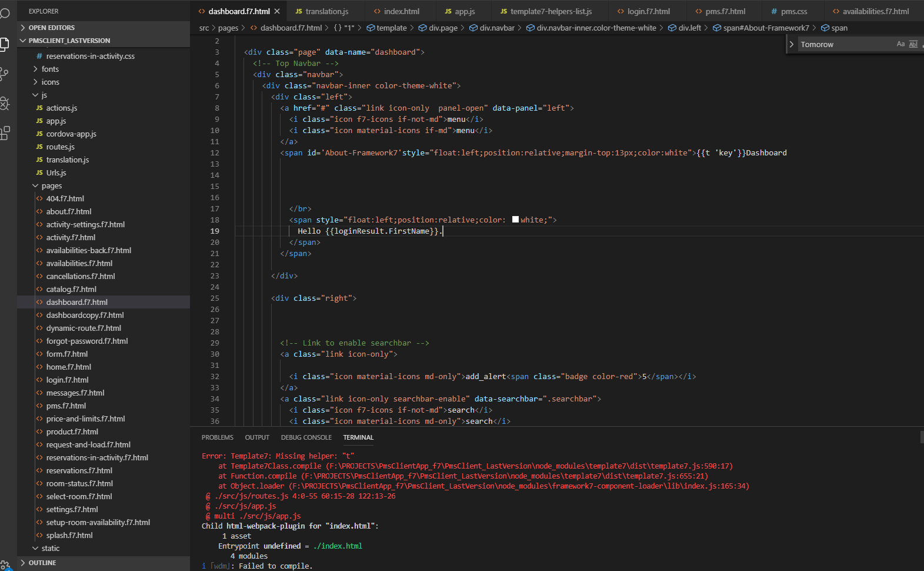Toggle Match Case in find widget
The image size is (924, 571).
pyautogui.click(x=900, y=44)
